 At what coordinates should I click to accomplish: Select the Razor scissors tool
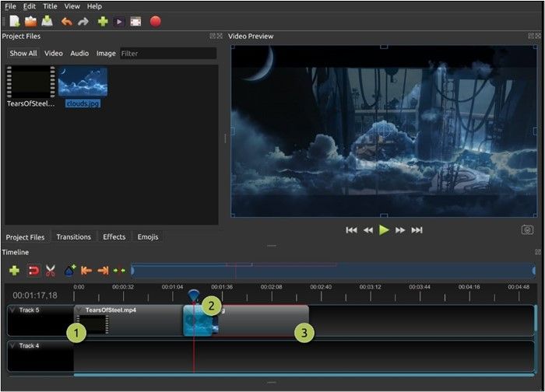tap(51, 271)
